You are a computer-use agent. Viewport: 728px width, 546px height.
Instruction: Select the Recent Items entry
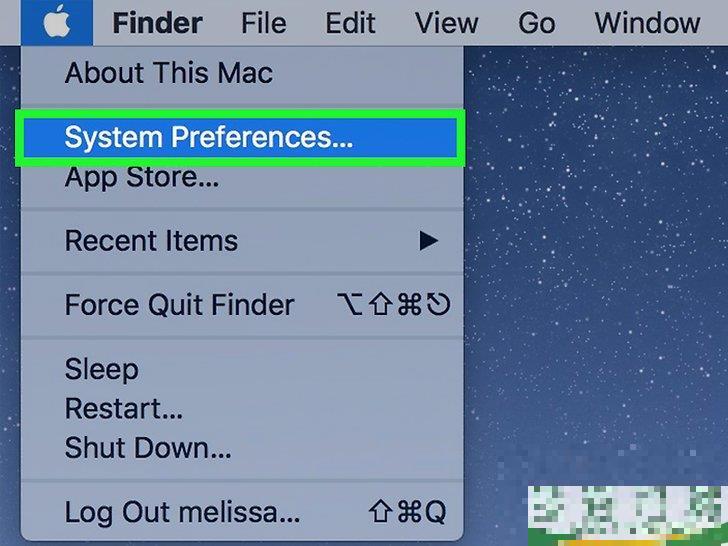click(242, 240)
